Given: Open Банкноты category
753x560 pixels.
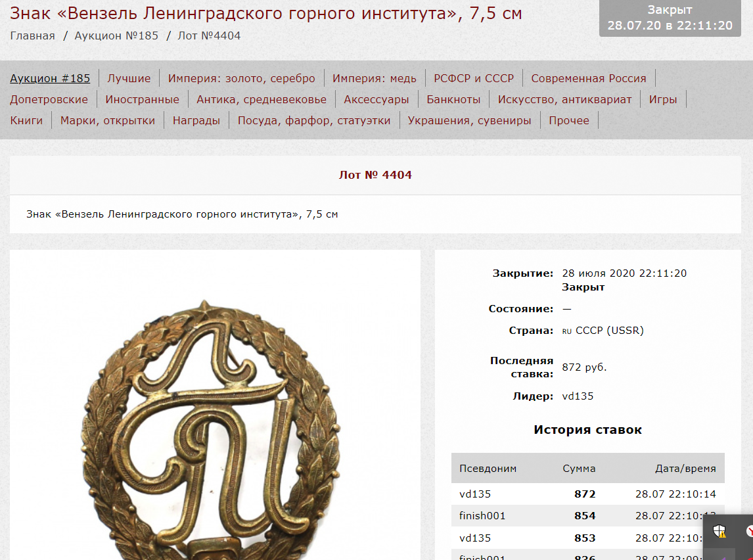Looking at the screenshot, I should click(x=453, y=99).
